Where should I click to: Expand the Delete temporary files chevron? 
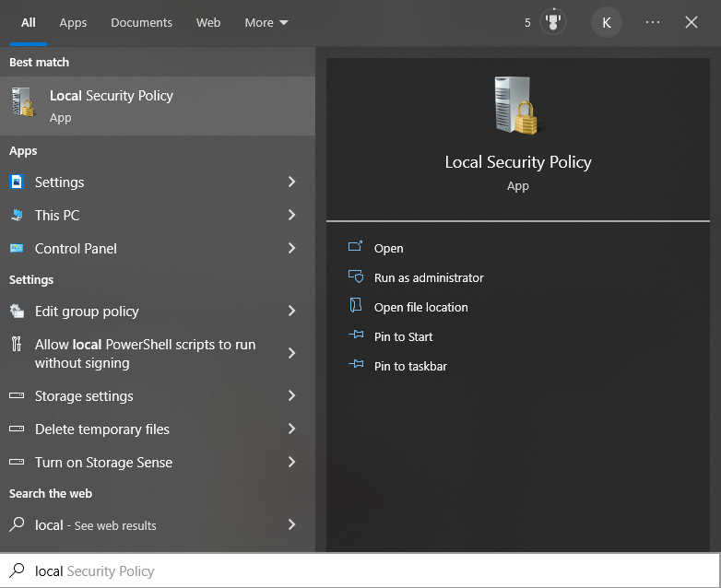pyautogui.click(x=291, y=429)
